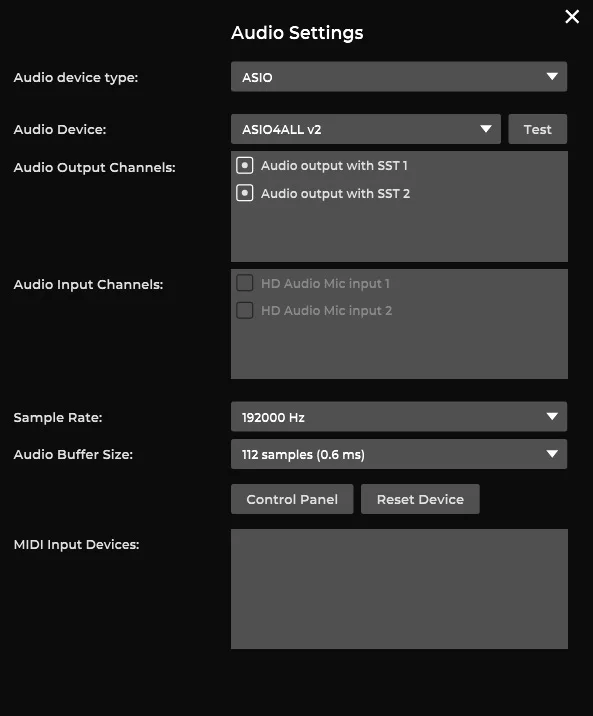Toggle Audio output with SST 1 checkbox

click(x=245, y=165)
